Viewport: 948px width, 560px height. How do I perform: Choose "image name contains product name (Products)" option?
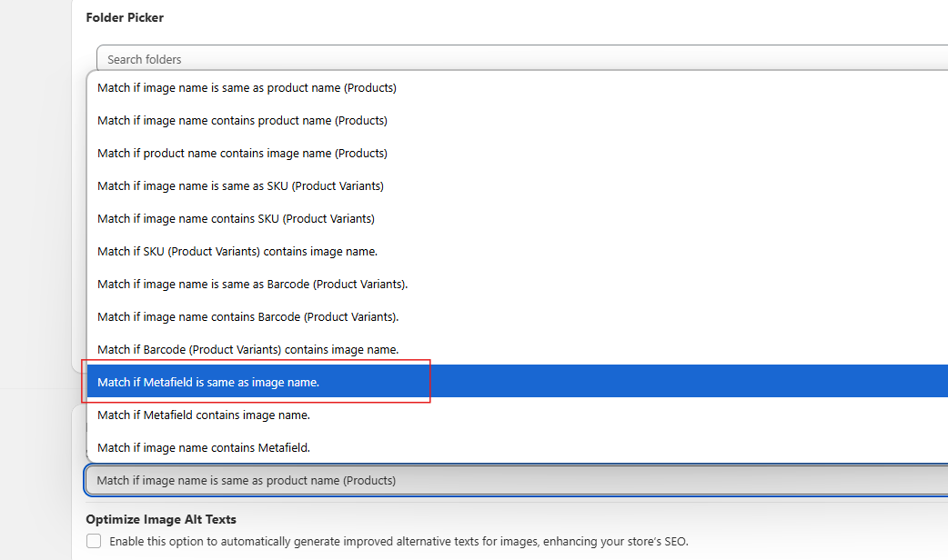click(242, 121)
